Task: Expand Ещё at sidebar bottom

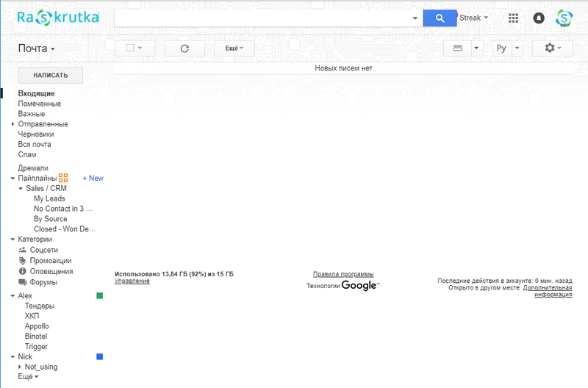Action: pyautogui.click(x=28, y=376)
